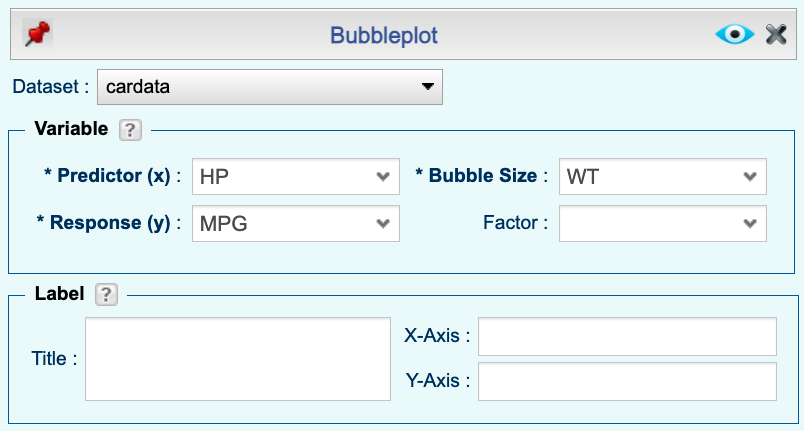Click the Variable section heading
Viewport: 804px width, 431px height.
[71, 129]
